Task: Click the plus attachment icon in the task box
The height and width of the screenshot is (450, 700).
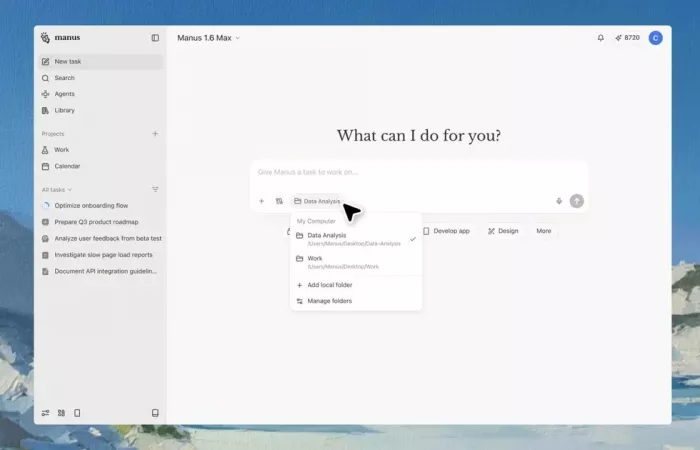Action: [262, 201]
